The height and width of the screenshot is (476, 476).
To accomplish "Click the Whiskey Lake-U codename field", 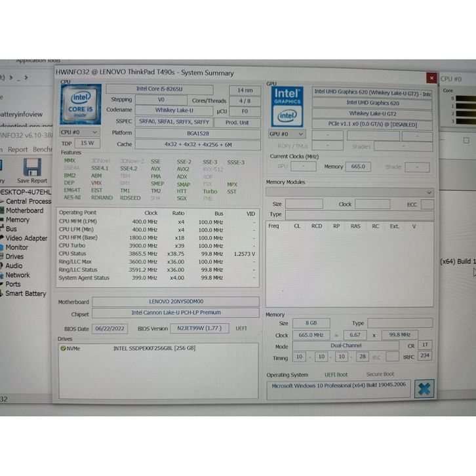I will [x=174, y=111].
